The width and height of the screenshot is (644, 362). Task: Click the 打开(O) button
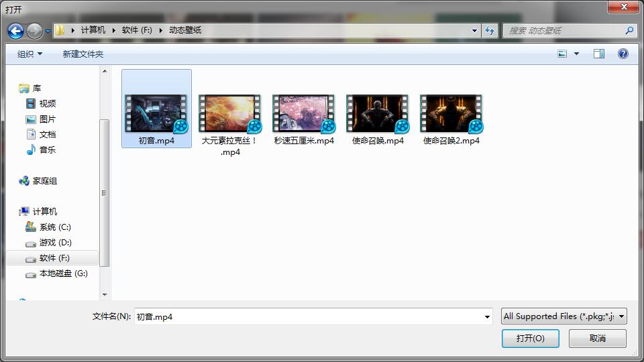point(530,338)
